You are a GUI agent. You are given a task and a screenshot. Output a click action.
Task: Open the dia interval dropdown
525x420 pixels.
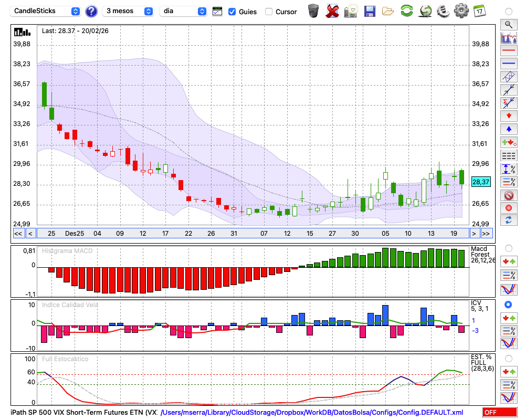(184, 11)
